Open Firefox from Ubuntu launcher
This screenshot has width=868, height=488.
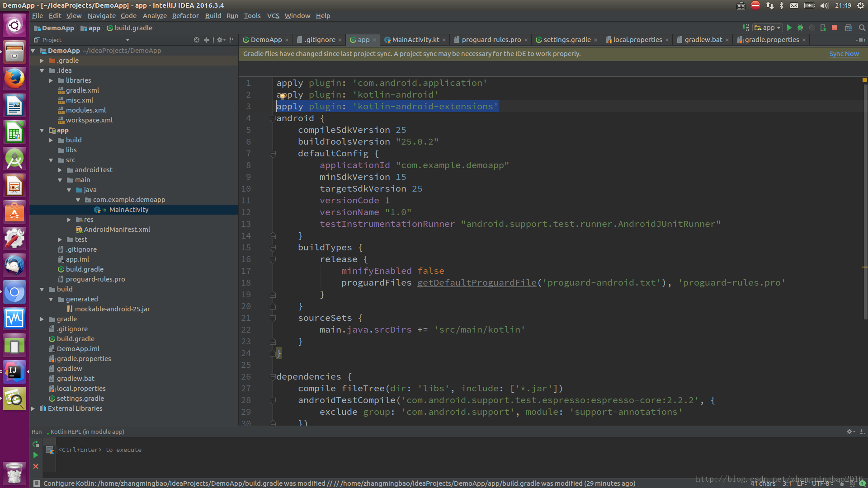pyautogui.click(x=14, y=79)
